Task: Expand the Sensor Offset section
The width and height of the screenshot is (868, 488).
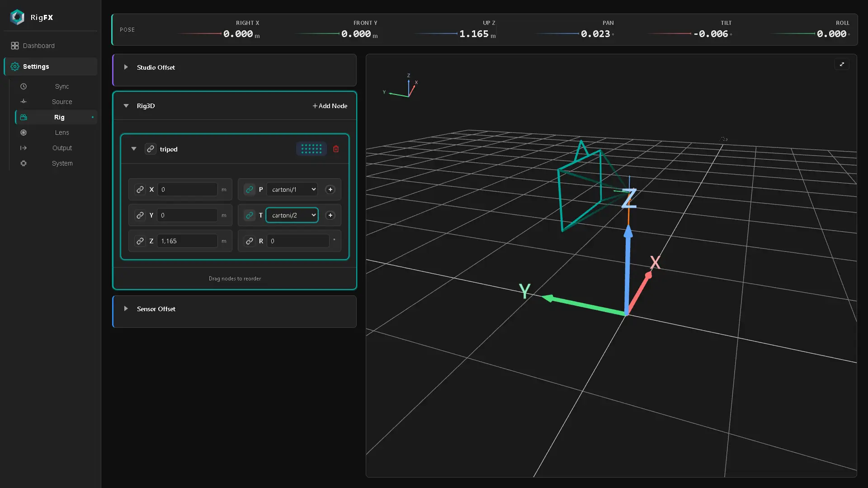Action: [126, 308]
